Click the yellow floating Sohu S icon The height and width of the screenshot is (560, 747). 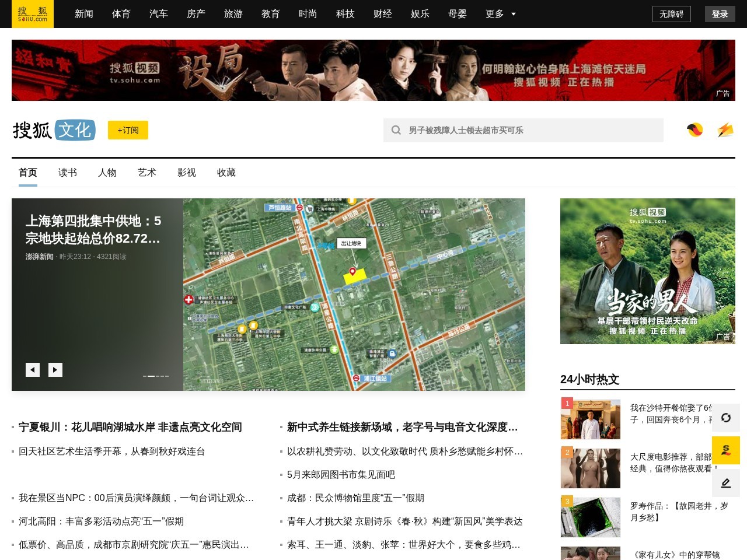pos(726,450)
